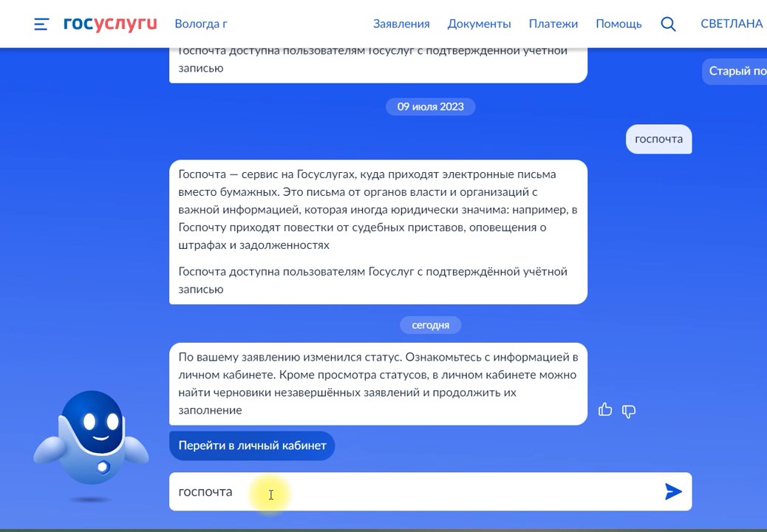Viewport: 767px width, 532px height.
Task: Open the hamburger menu icon
Action: (x=41, y=24)
